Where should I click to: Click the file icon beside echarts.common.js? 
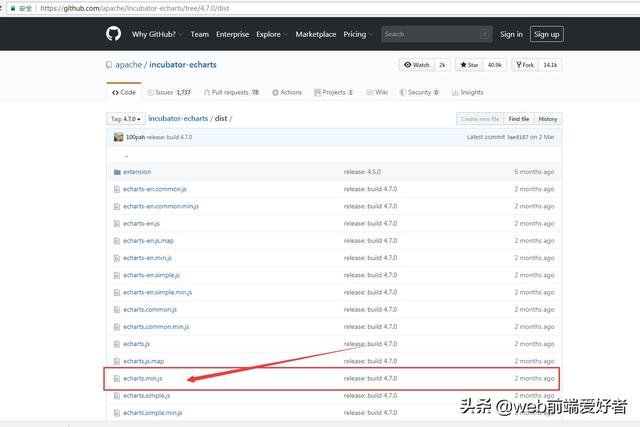point(117,309)
